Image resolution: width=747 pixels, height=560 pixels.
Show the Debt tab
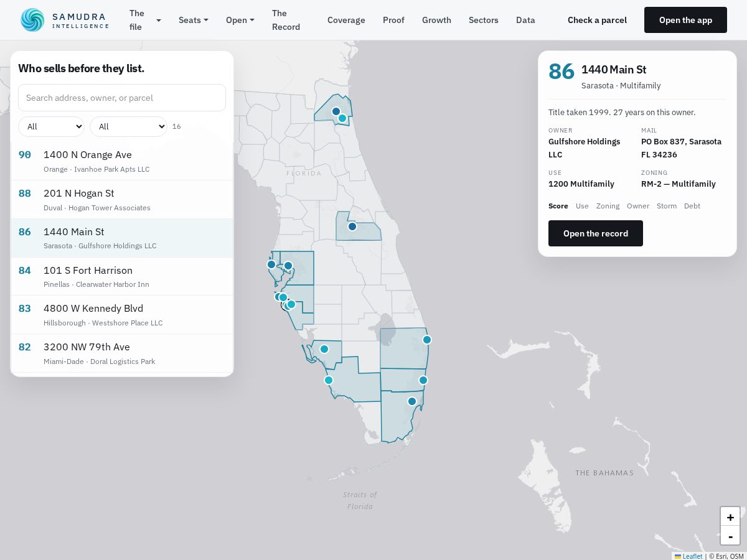(x=692, y=206)
